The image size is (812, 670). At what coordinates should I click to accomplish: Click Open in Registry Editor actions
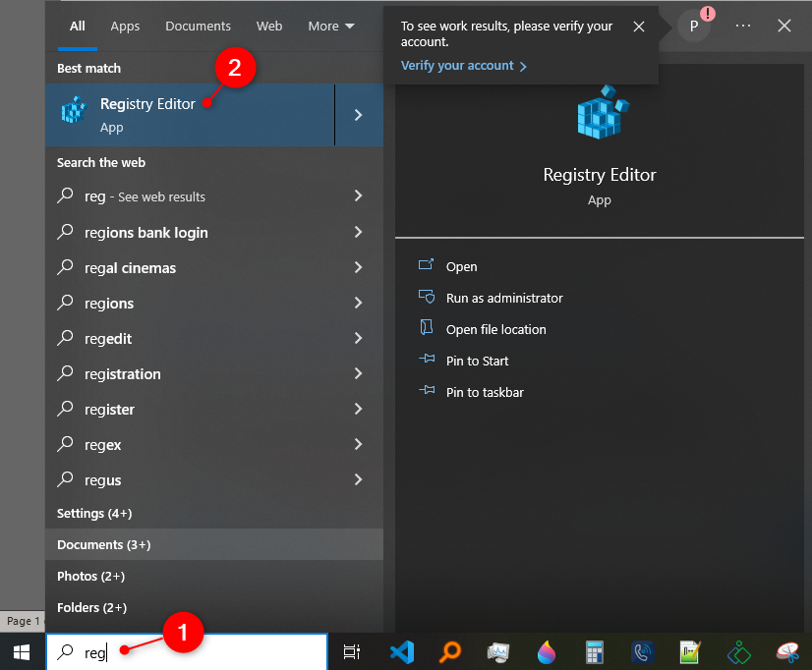461,267
